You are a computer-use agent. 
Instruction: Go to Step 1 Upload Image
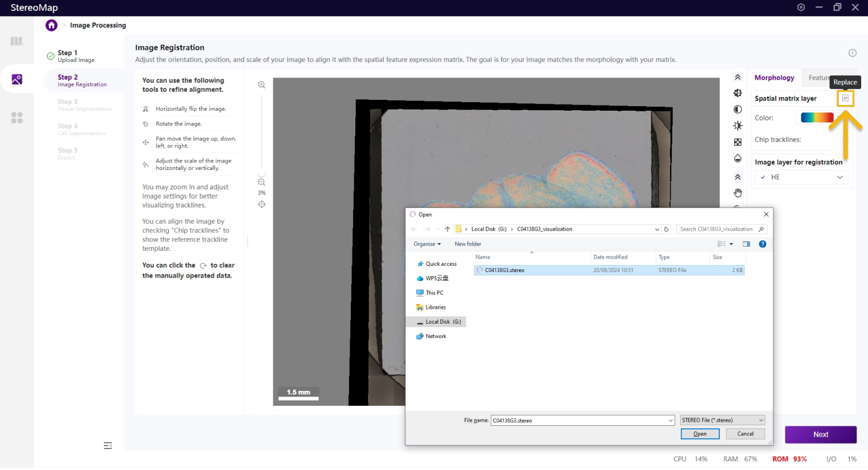[x=76, y=56]
